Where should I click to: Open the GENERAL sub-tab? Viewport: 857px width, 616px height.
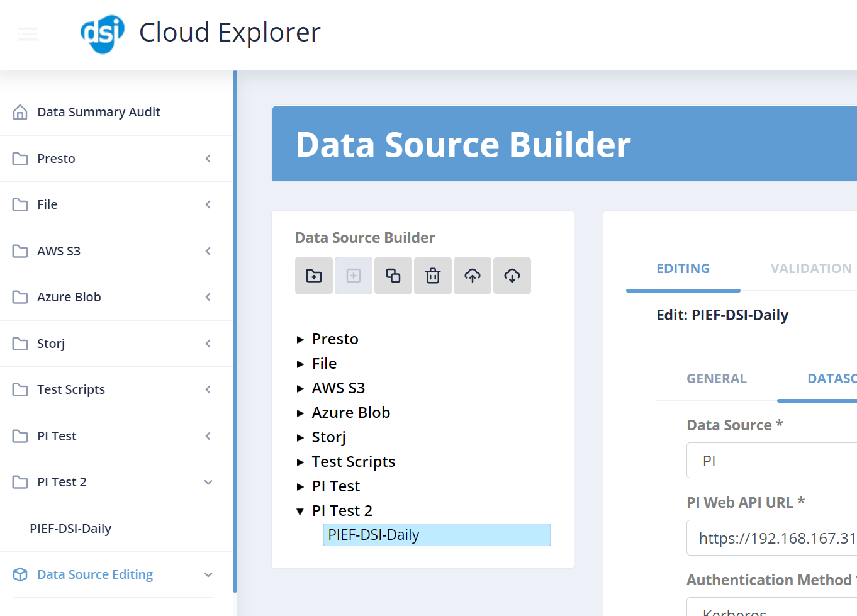(717, 379)
